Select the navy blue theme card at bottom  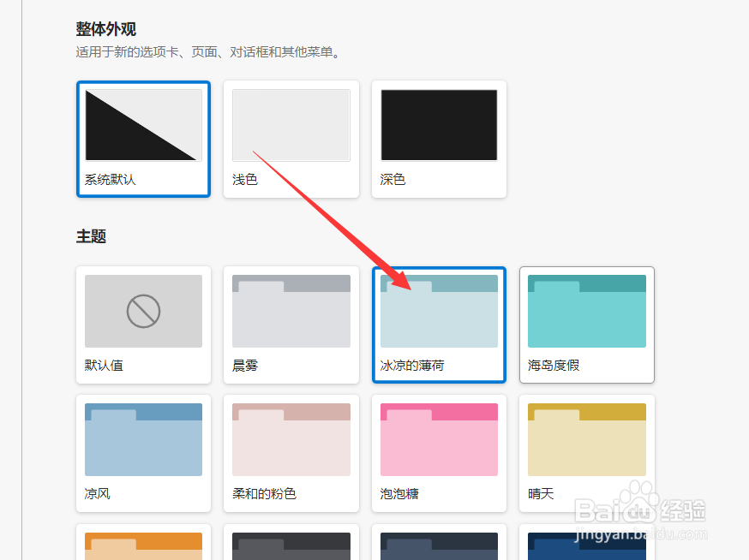point(586,542)
